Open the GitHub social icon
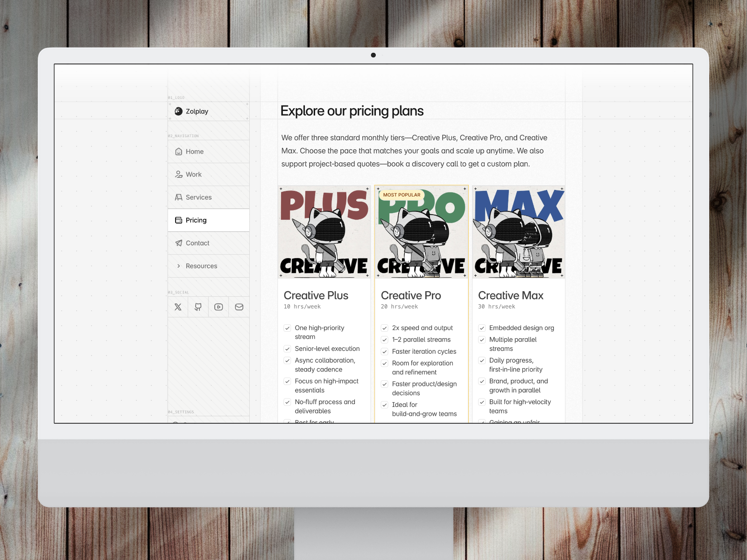Viewport: 747px width, 560px height. (198, 307)
